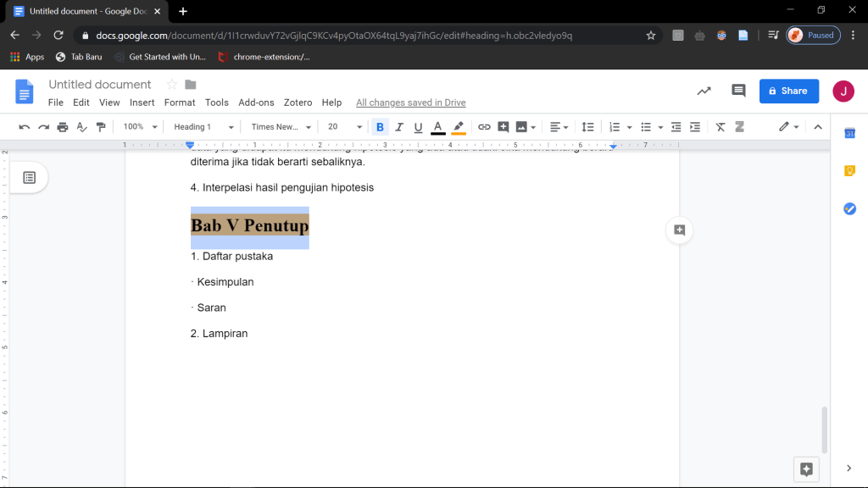Add a comment using the floating margin button
Viewport: 868px width, 488px height.
[x=679, y=230]
